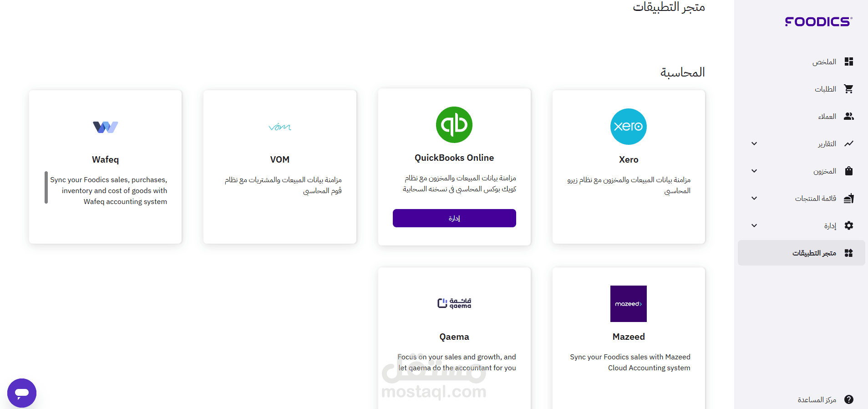Viewport: 868px width, 409px height.
Task: Open the chat support bubble
Action: tap(22, 393)
